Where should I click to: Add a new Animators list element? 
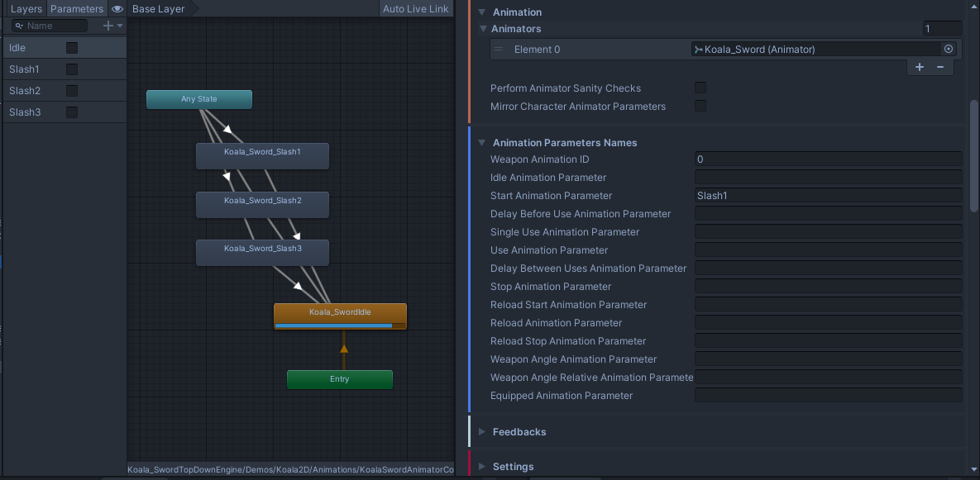coord(920,68)
